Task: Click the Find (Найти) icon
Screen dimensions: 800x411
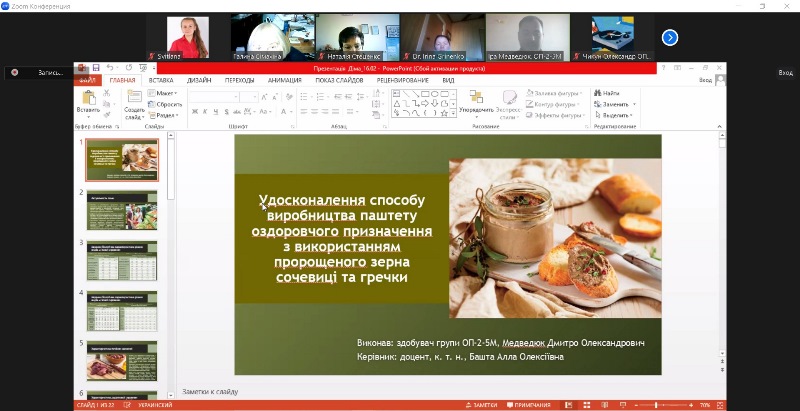Action: (607, 93)
